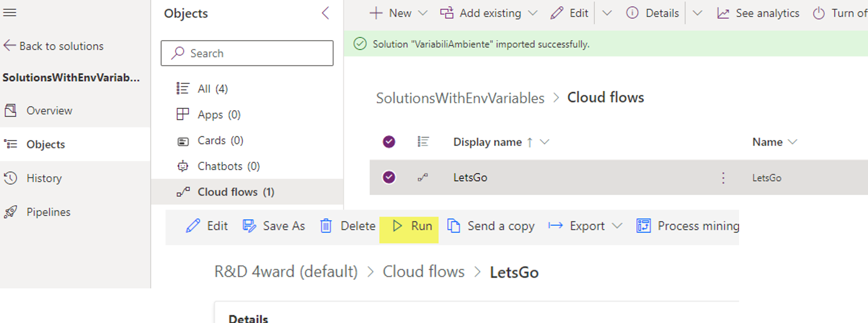Uncheck the LetsGo row checkbox
868x323 pixels.
pos(389,177)
